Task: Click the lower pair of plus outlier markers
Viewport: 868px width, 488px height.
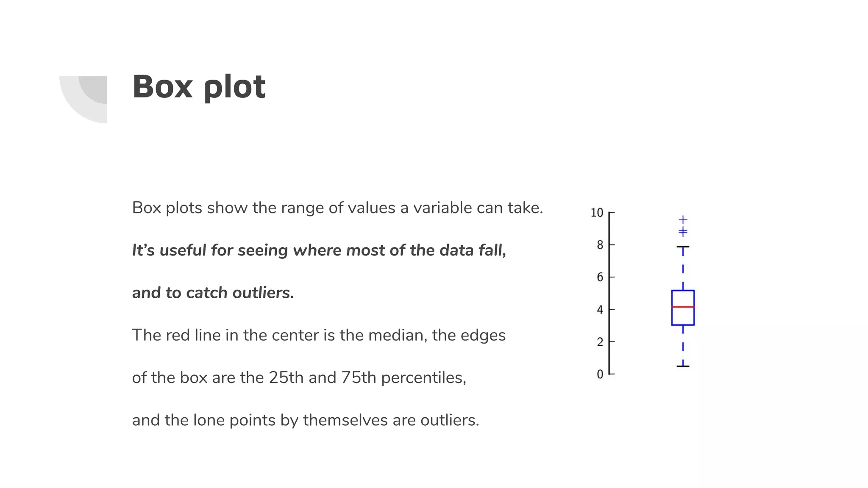Action: [x=683, y=232]
